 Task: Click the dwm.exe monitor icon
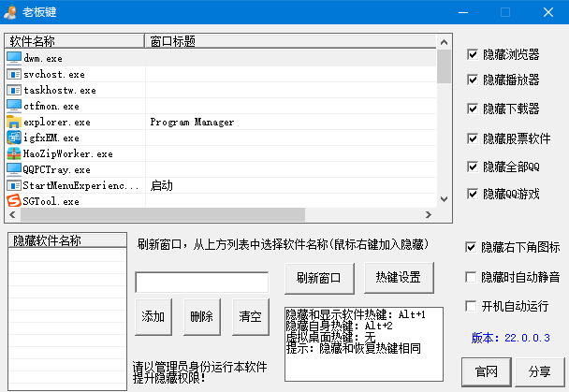click(14, 58)
